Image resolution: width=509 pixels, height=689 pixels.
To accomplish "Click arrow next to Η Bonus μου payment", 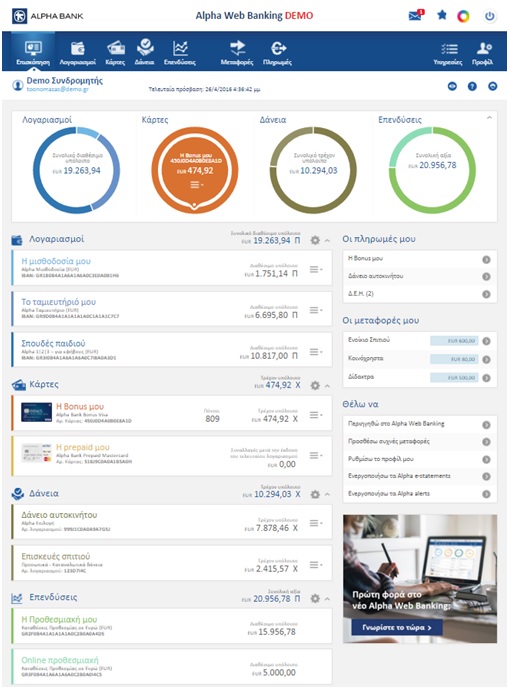I will click(x=486, y=259).
